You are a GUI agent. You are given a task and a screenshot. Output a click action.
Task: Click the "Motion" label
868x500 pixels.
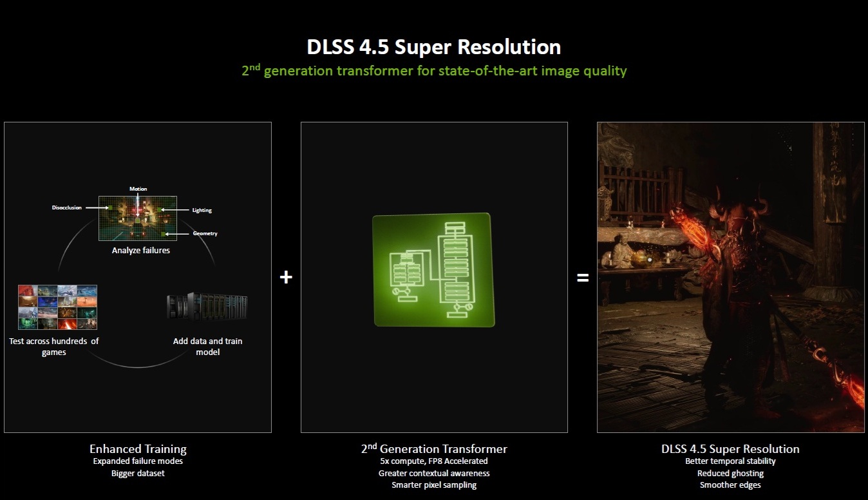tap(138, 189)
